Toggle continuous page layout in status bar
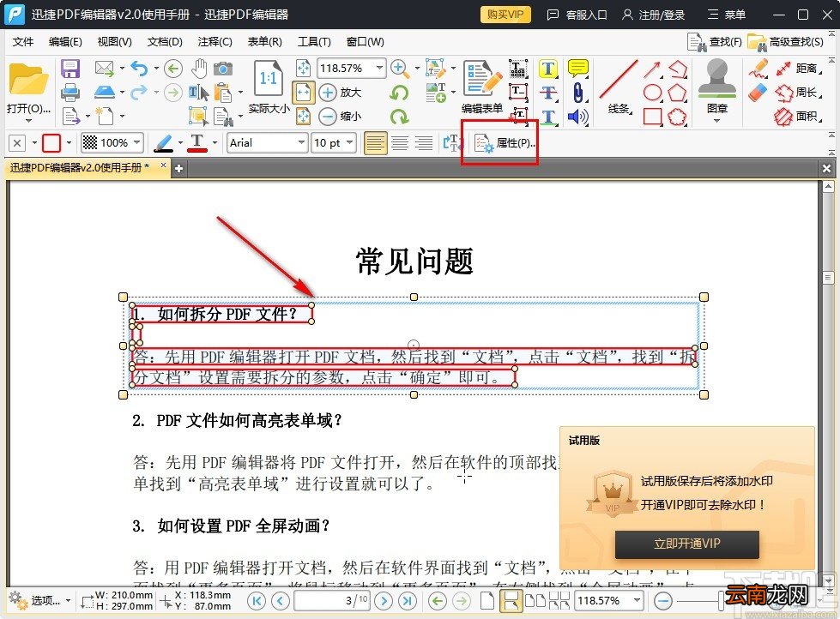 click(x=511, y=601)
